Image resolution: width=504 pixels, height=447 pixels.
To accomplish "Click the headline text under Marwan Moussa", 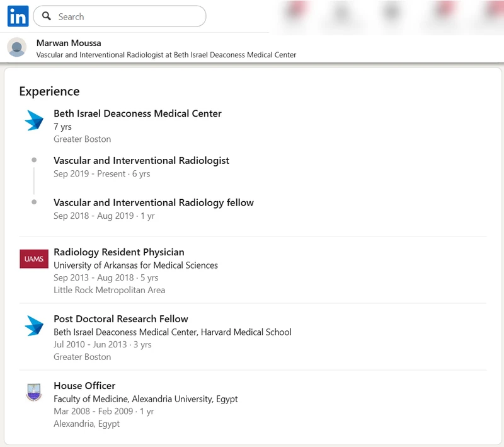I will click(166, 55).
